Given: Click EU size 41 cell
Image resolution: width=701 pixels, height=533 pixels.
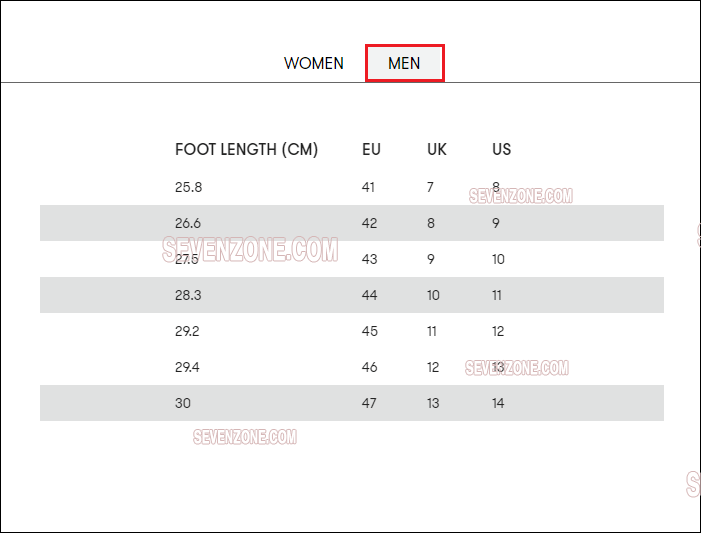Looking at the screenshot, I should 368,187.
